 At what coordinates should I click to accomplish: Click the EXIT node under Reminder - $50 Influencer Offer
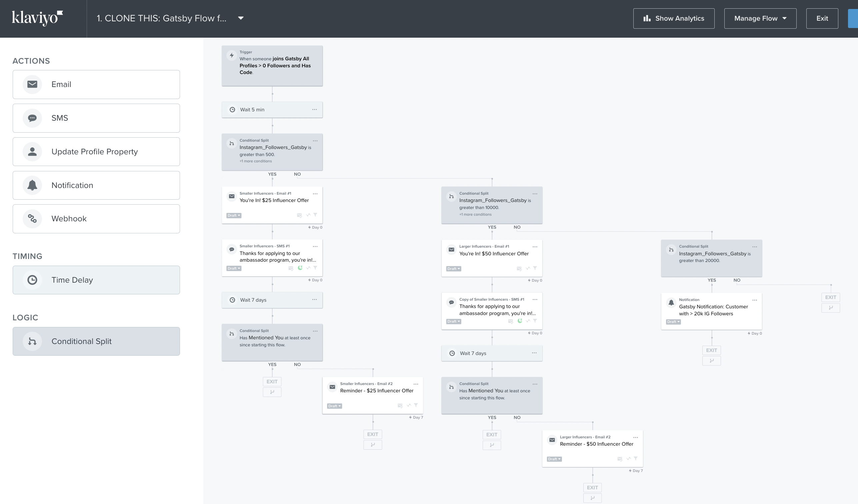592,488
